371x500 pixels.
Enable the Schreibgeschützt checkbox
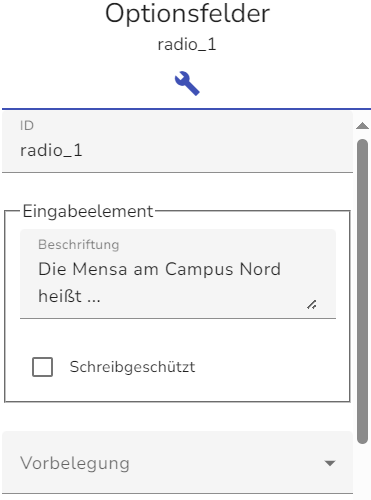(x=42, y=367)
